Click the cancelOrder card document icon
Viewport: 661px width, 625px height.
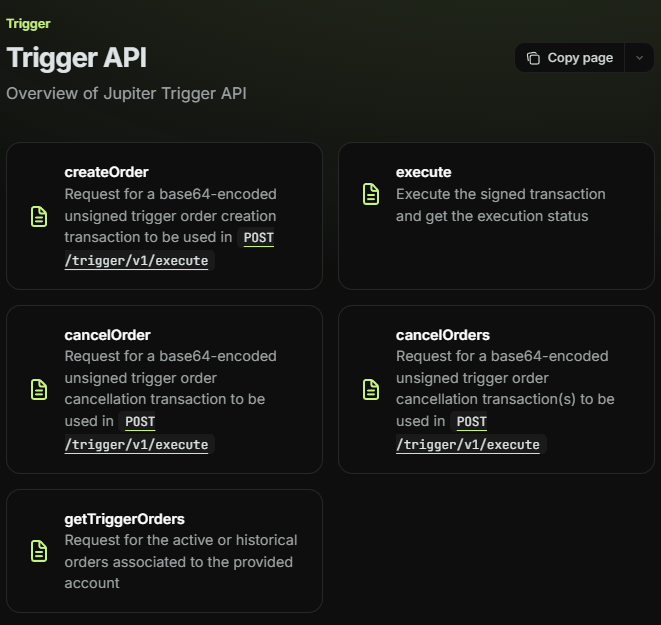39,389
